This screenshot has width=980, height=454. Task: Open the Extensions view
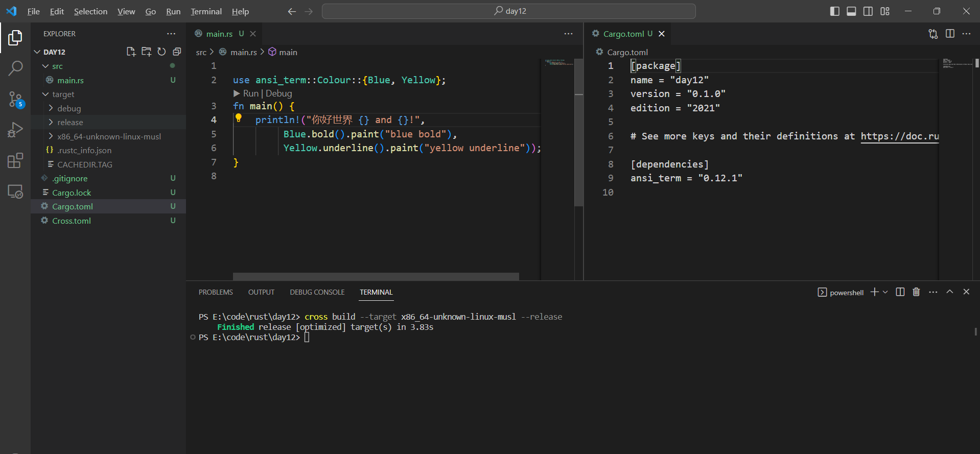click(15, 161)
